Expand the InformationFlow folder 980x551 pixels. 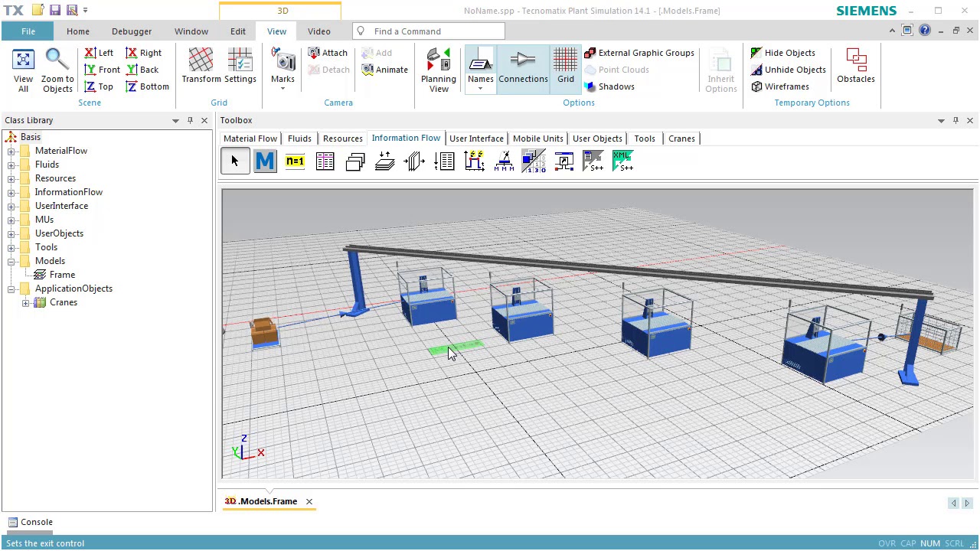[11, 192]
